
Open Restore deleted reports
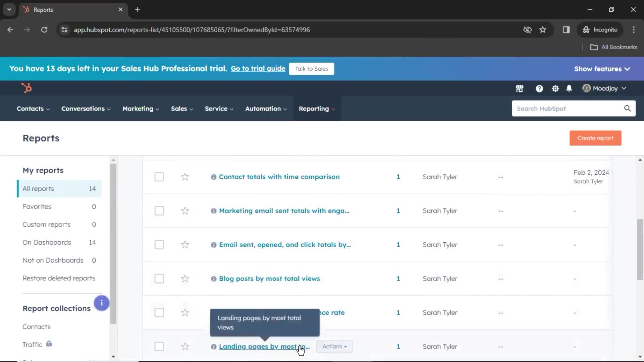click(59, 278)
